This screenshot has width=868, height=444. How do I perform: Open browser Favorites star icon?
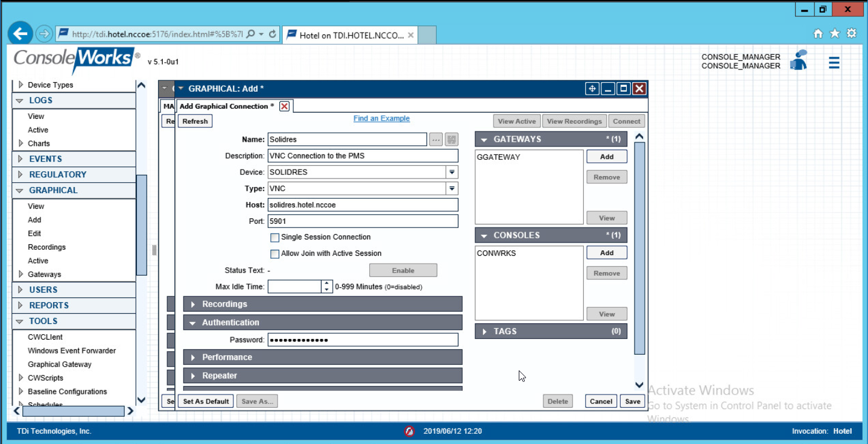(x=835, y=34)
